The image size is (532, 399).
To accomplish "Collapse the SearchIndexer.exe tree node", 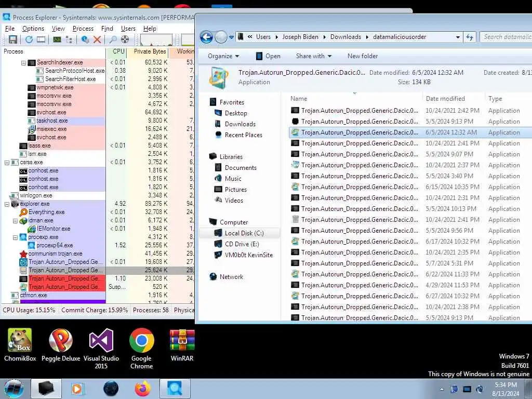I will [x=23, y=63].
